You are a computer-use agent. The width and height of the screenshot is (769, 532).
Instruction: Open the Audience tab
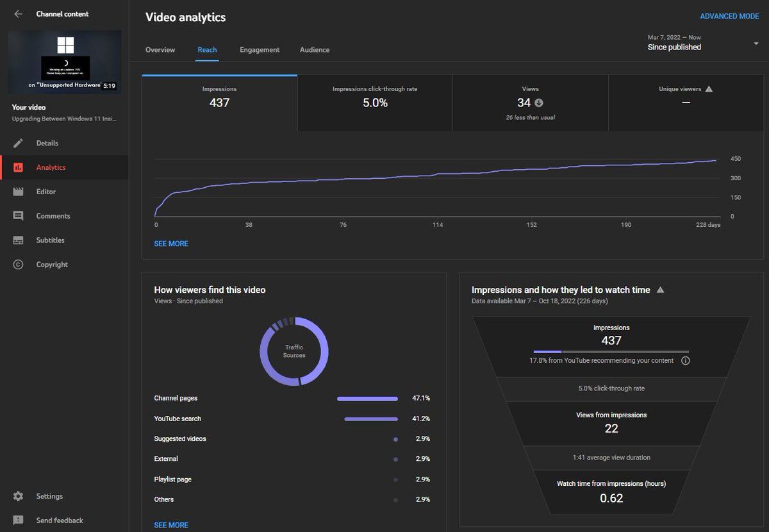click(x=315, y=50)
